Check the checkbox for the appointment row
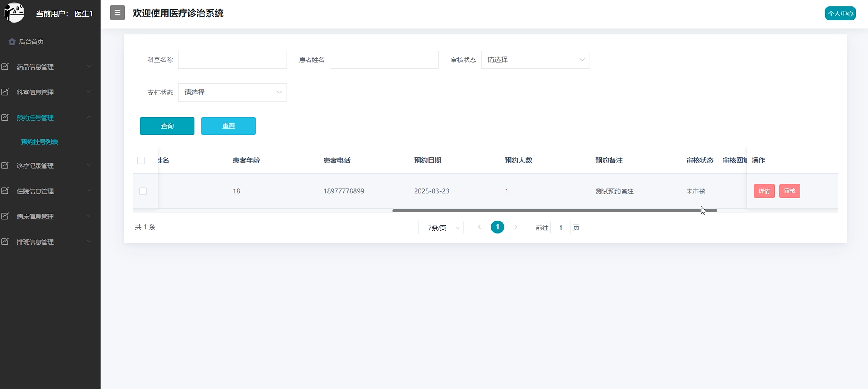Viewport: 868px width, 389px height. point(143,191)
